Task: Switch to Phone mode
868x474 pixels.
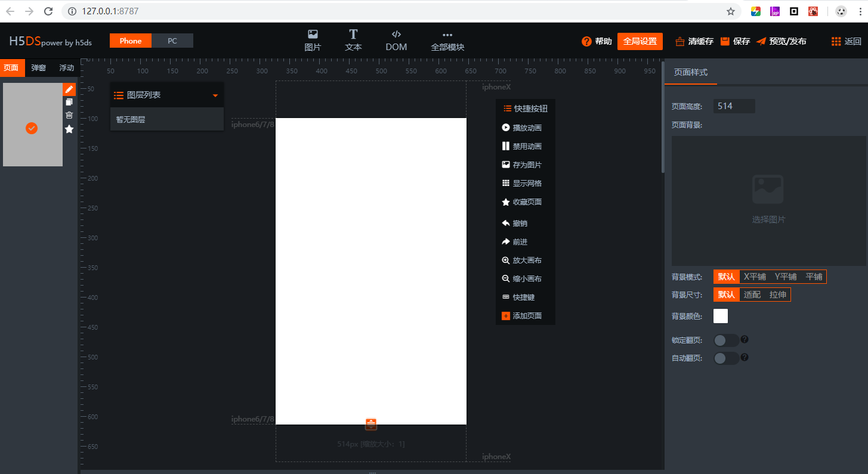Action: 131,41
